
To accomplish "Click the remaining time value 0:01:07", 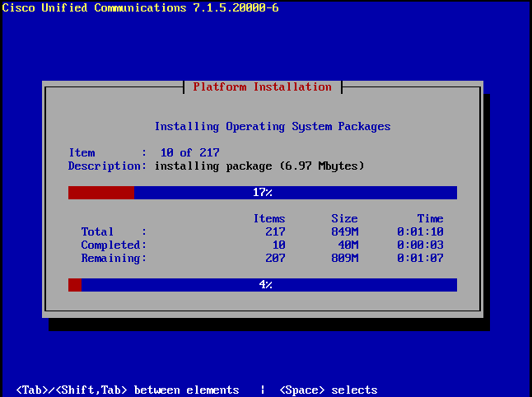I will [x=420, y=259].
